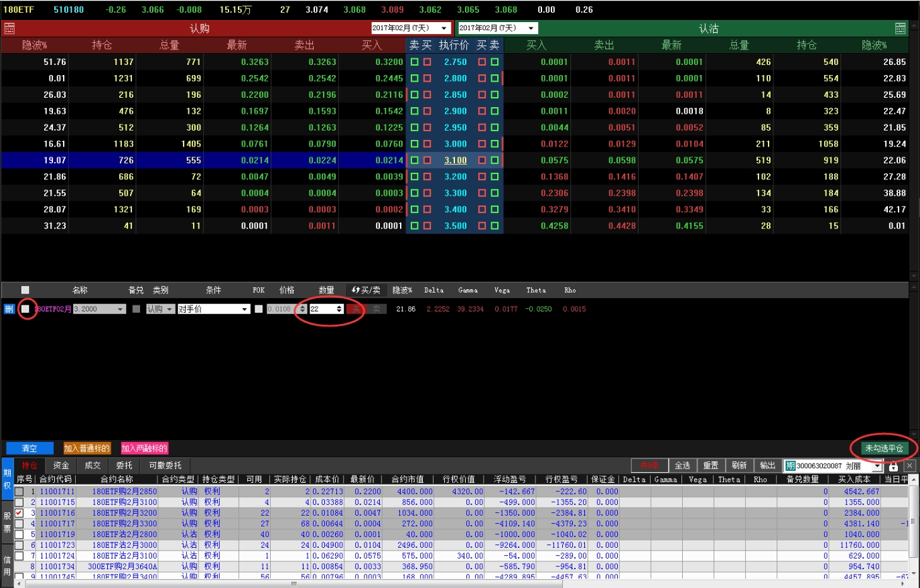Check the position row 11001719 checkbox

(19, 534)
